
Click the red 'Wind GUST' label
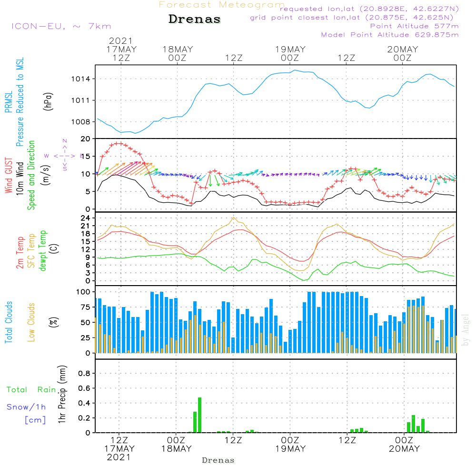(x=9, y=175)
